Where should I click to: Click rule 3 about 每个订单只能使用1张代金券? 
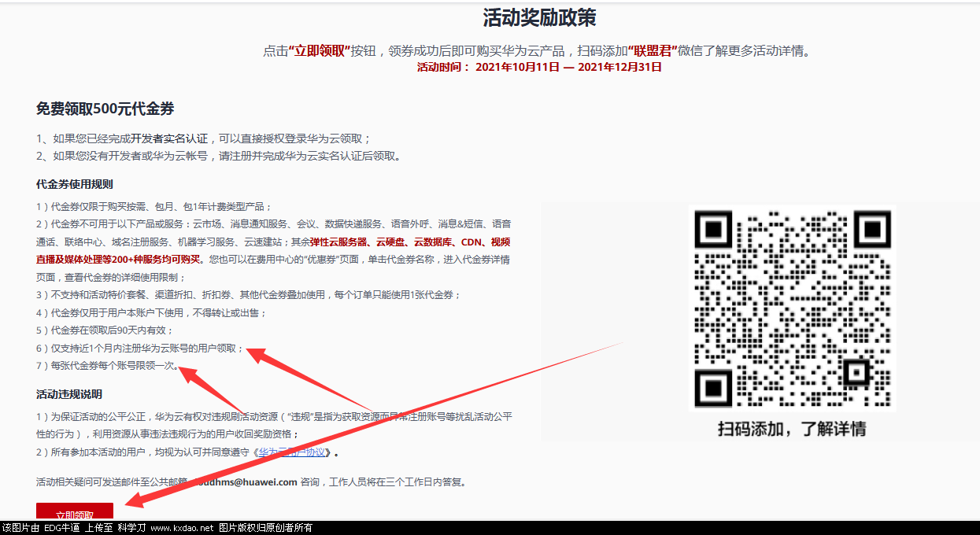248,295
